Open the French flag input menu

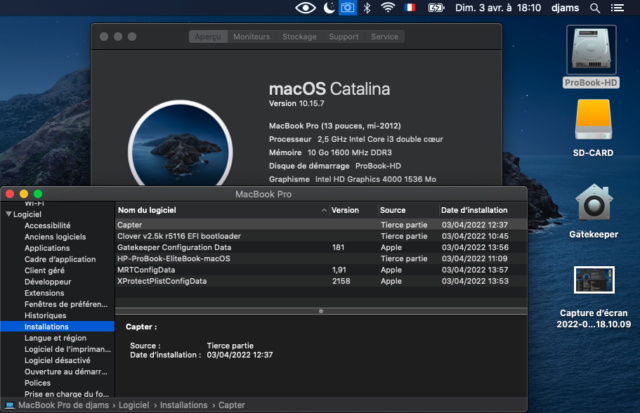pos(410,8)
